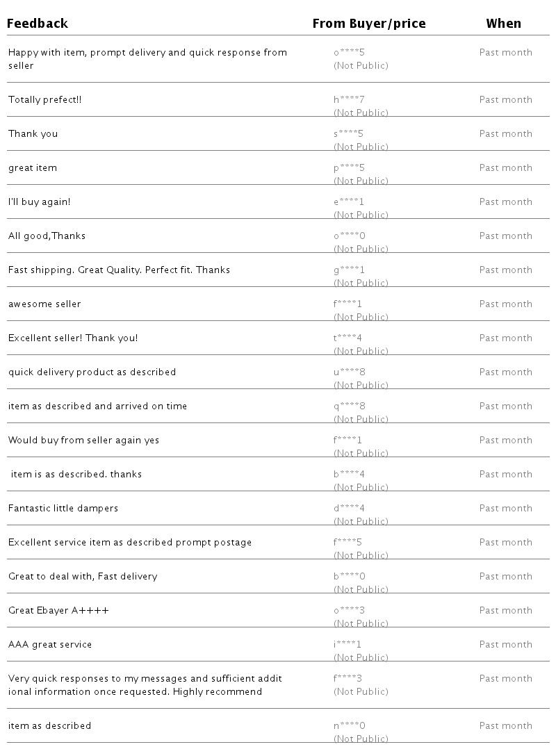This screenshot has width=556, height=756.
Task: Click the When column header
Action: [x=503, y=24]
